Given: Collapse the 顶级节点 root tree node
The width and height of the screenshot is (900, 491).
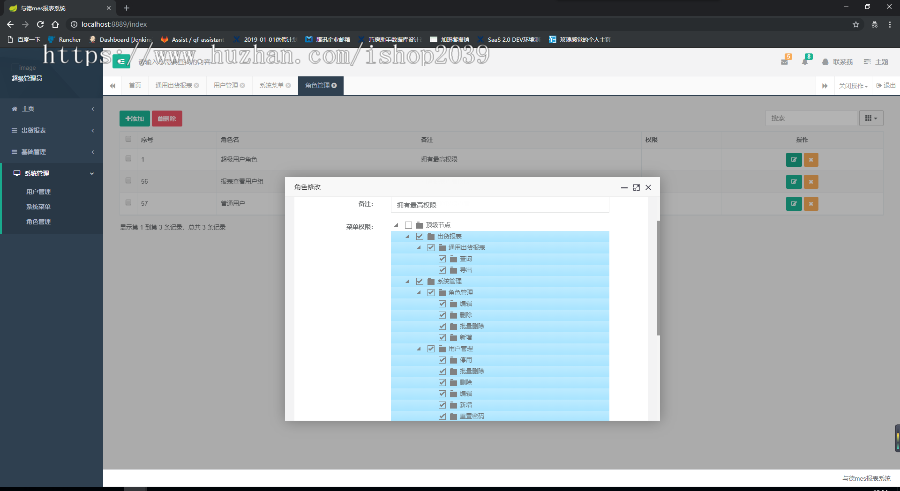Looking at the screenshot, I should point(396,225).
